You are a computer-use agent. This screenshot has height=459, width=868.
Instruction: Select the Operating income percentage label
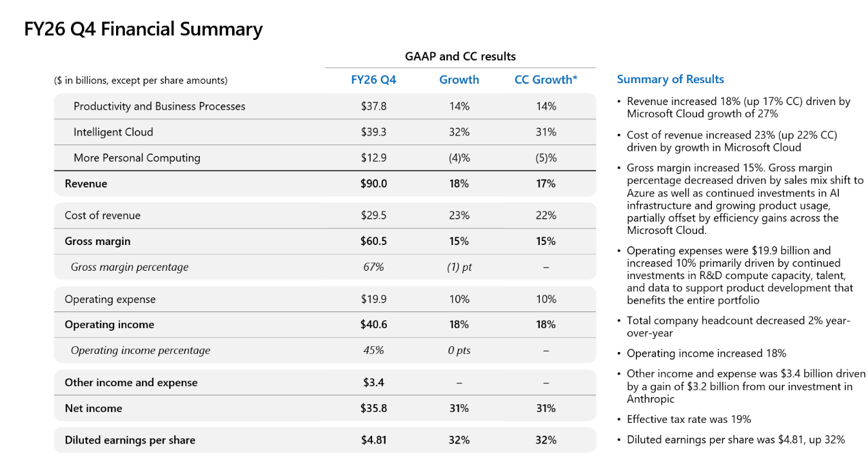(141, 350)
